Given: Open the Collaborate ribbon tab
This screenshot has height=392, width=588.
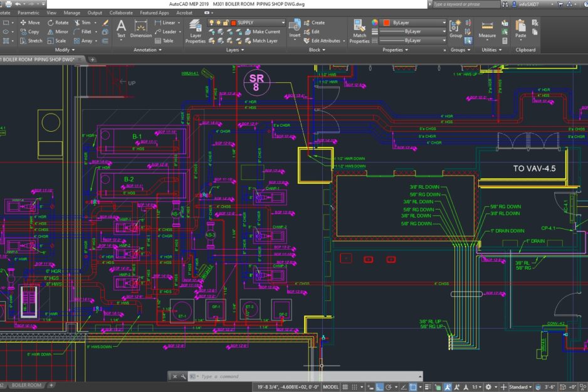Looking at the screenshot, I should pyautogui.click(x=121, y=13).
